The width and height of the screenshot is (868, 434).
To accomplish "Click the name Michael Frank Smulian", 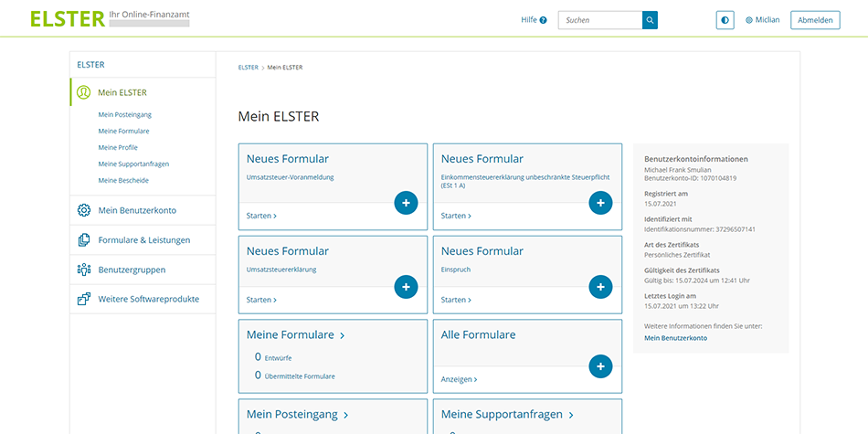I will 678,170.
